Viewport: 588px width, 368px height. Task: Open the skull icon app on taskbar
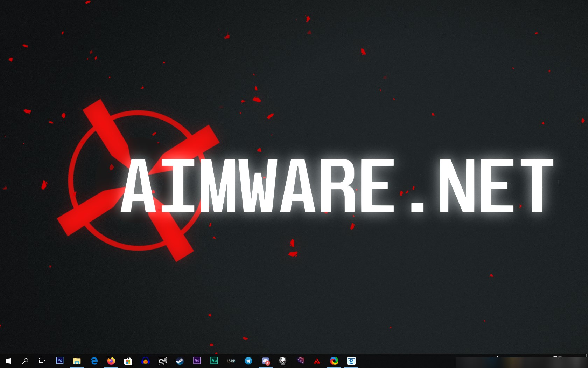pos(283,361)
